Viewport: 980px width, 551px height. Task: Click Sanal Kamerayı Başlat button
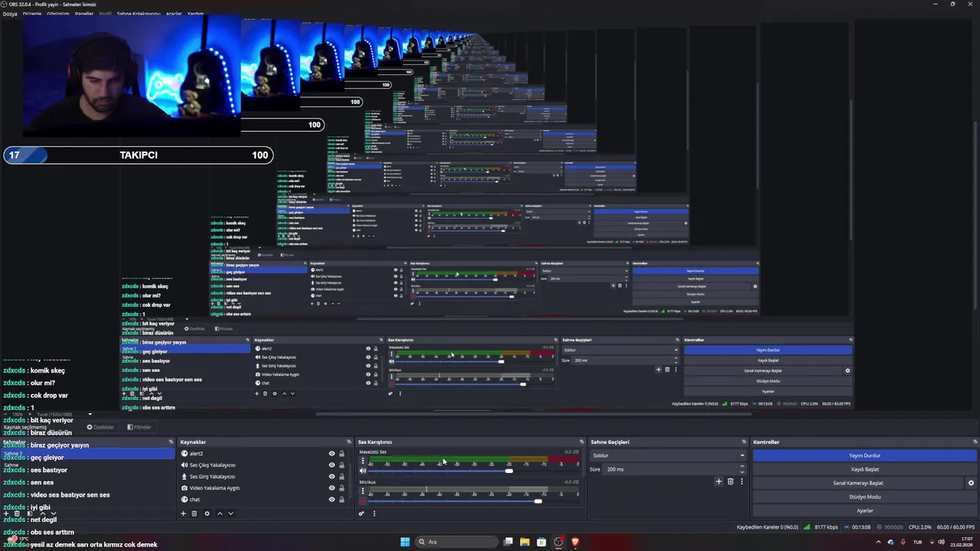click(x=858, y=483)
